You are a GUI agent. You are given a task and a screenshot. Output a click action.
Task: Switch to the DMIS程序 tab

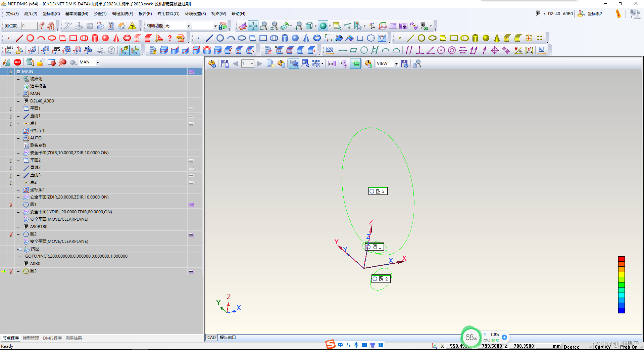click(52, 338)
